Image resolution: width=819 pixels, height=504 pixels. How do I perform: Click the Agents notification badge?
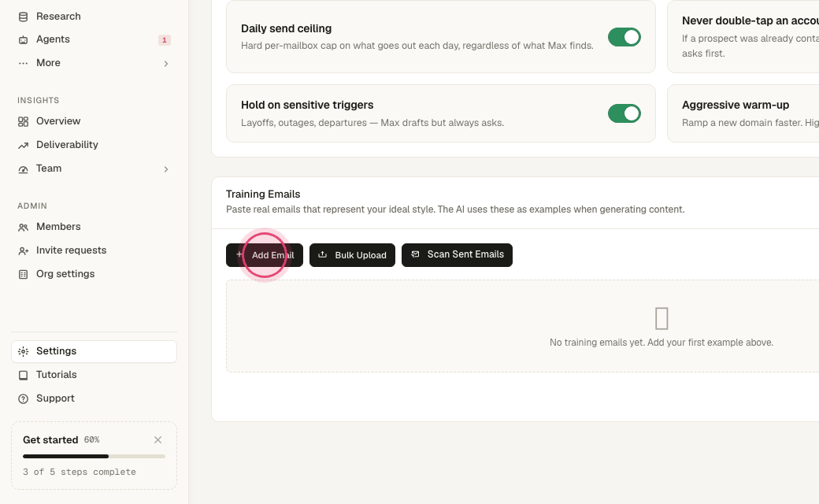[164, 39]
